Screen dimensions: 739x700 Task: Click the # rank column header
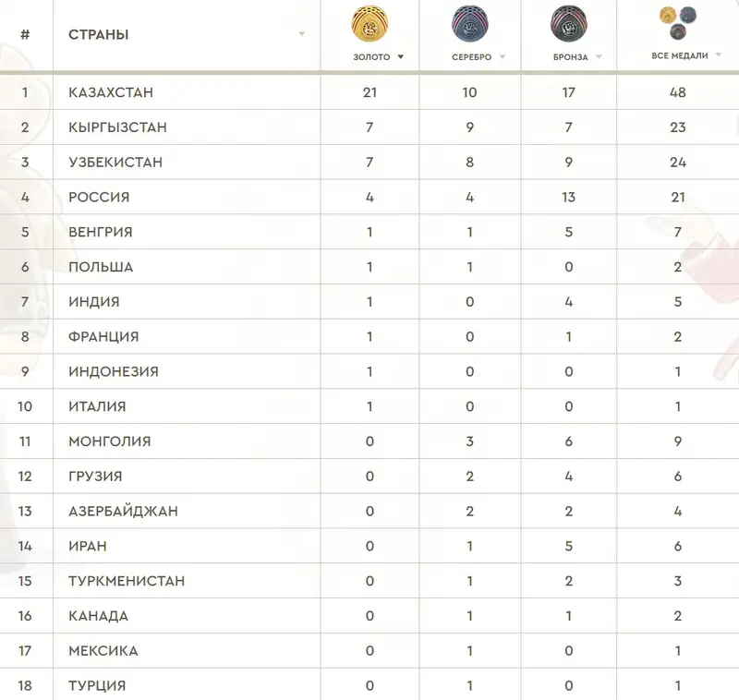[25, 35]
